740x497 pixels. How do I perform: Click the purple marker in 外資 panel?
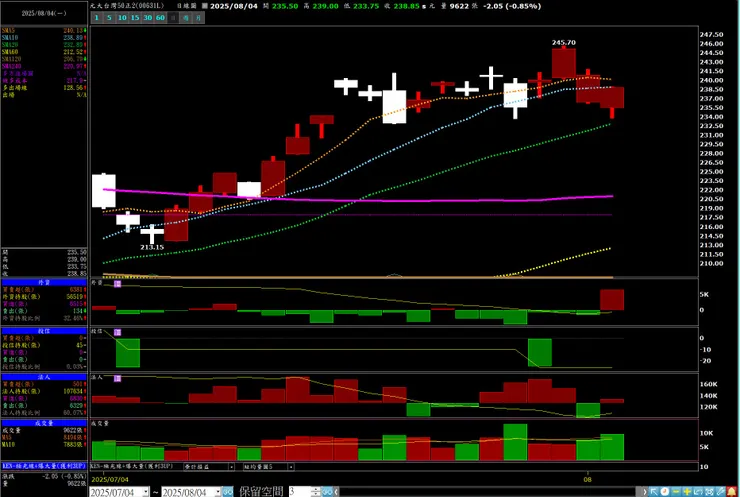(x=118, y=284)
